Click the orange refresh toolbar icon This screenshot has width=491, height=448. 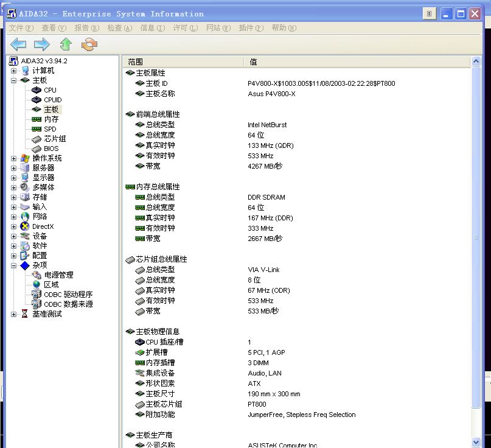point(89,44)
